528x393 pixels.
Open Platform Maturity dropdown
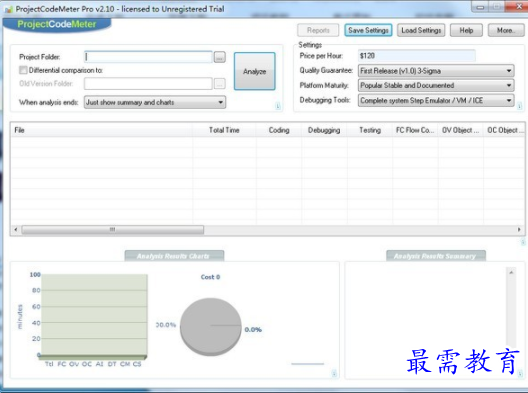click(x=436, y=86)
